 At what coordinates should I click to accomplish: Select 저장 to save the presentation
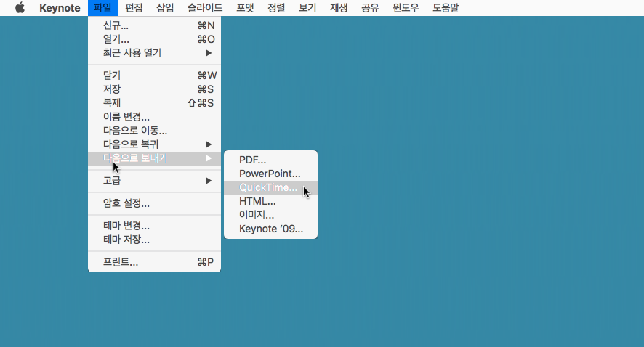154,89
